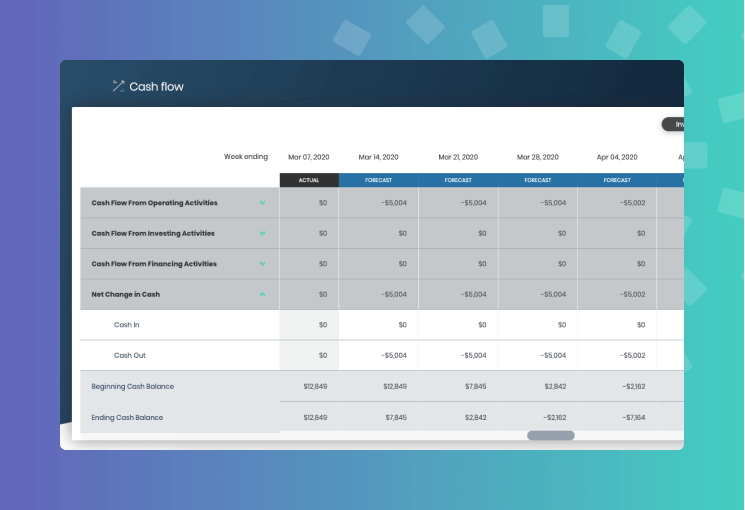This screenshot has height=510, width=745.
Task: Select the Mar 14, 2020 column header
Action: [378, 157]
